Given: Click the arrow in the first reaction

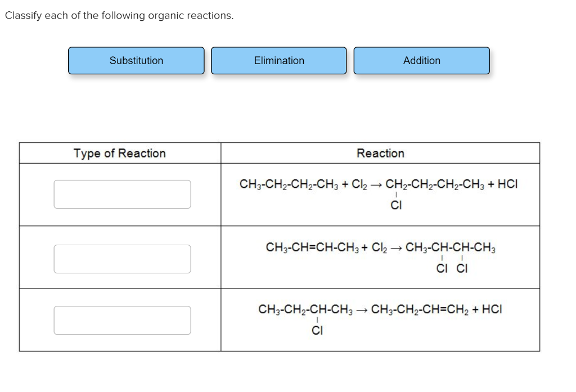Looking at the screenshot, I should 375,184.
